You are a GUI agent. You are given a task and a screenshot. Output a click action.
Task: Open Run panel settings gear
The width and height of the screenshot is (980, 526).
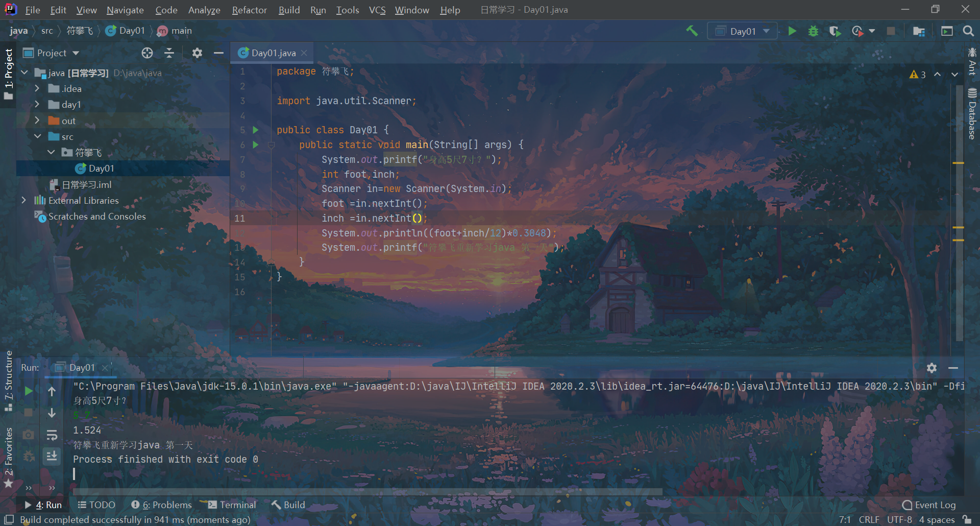tap(932, 368)
